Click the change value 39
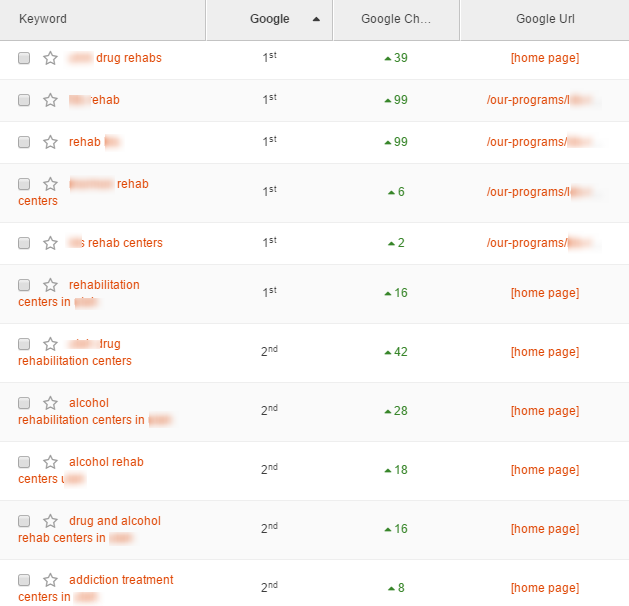Image resolution: width=629 pixels, height=606 pixels. pos(396,58)
